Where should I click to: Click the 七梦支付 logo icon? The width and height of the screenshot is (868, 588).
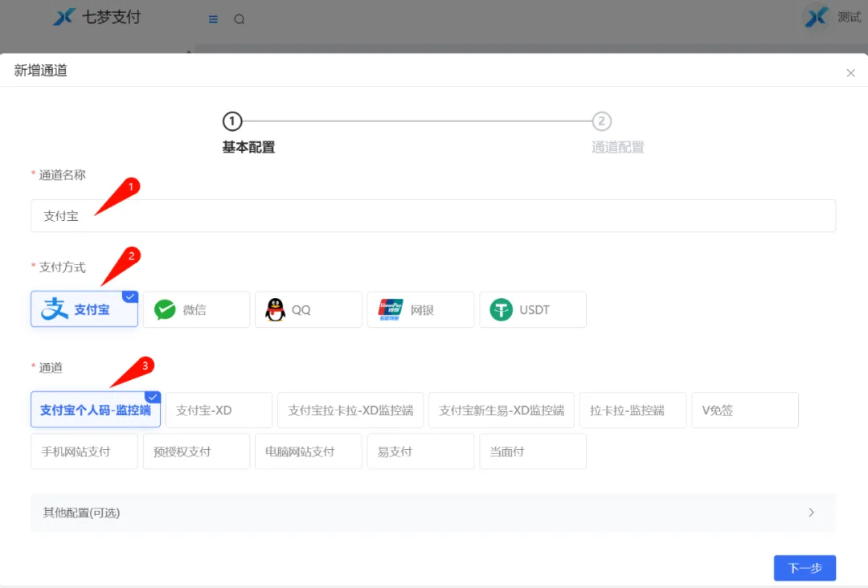click(64, 17)
